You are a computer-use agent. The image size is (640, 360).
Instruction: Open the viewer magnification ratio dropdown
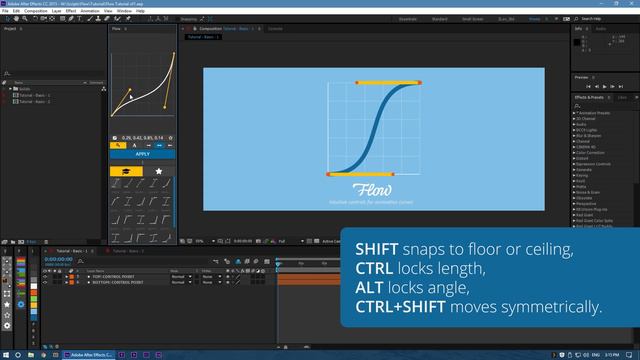pos(204,241)
